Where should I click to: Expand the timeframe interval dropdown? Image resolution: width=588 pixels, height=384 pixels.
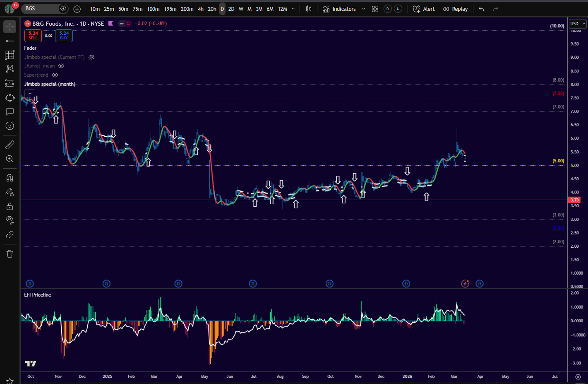click(x=293, y=9)
